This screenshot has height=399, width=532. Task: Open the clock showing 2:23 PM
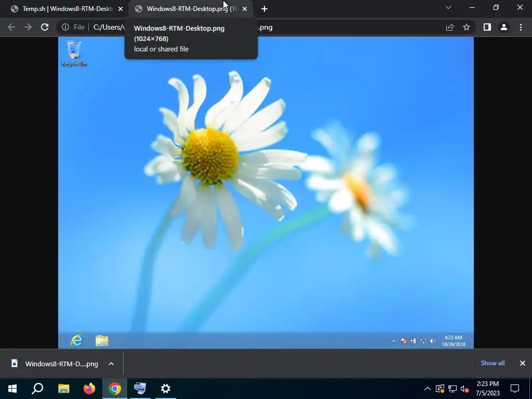click(487, 389)
